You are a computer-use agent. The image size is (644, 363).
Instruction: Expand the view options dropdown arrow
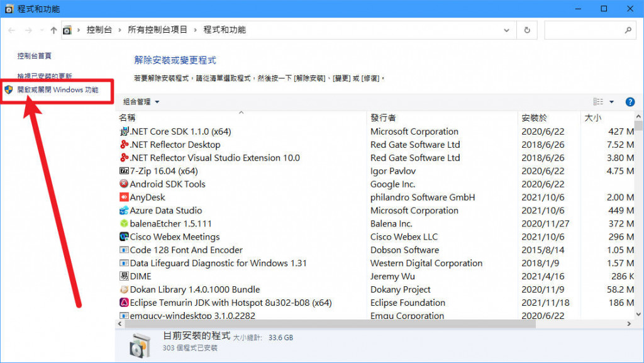(611, 102)
